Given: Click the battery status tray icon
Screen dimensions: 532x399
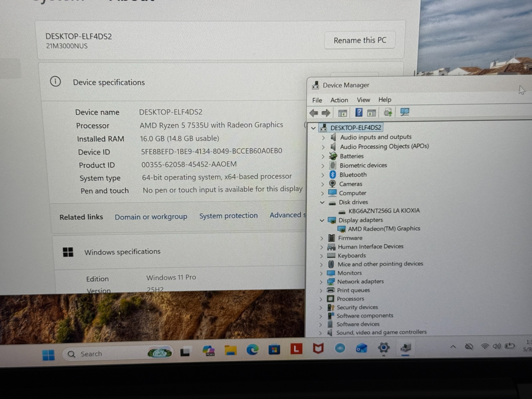Looking at the screenshot, I should tap(509, 346).
